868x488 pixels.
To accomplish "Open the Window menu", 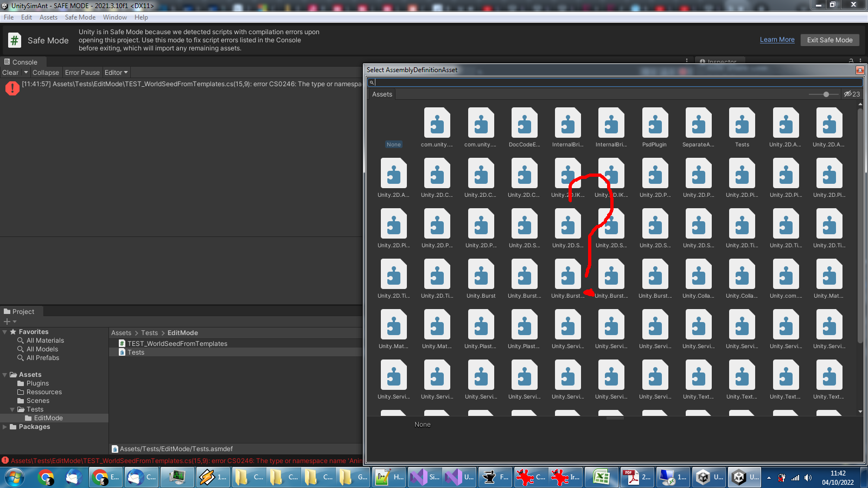I will pos(115,17).
